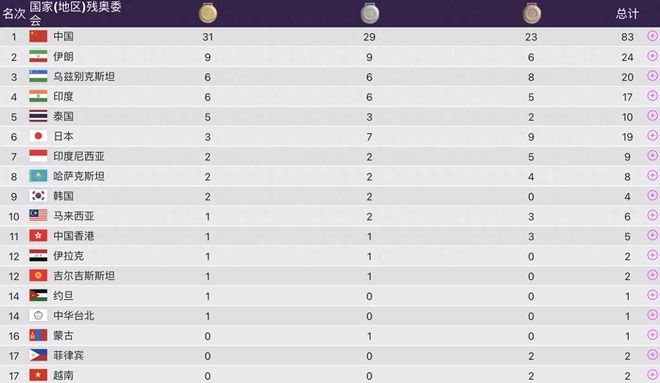Screen dimensions: 660x383
Task: Click the Philippines flag icon
Action: pyautogui.click(x=38, y=355)
